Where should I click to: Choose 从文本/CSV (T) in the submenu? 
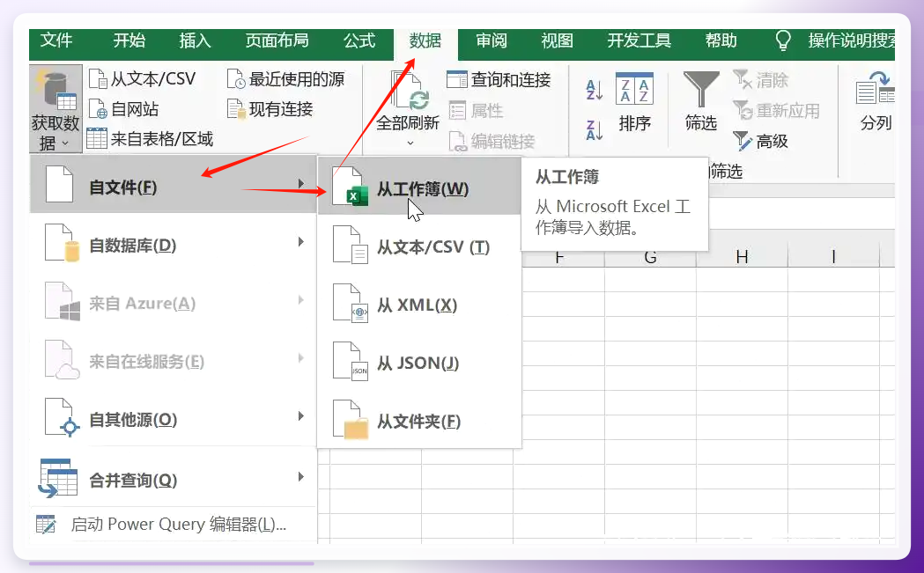click(x=419, y=245)
